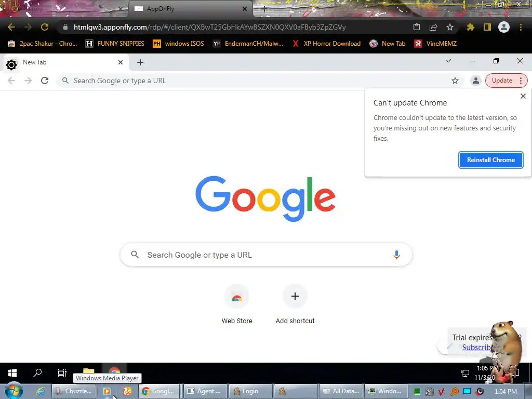The image size is (532, 399).
Task: Click the Google search box
Action: tap(266, 255)
